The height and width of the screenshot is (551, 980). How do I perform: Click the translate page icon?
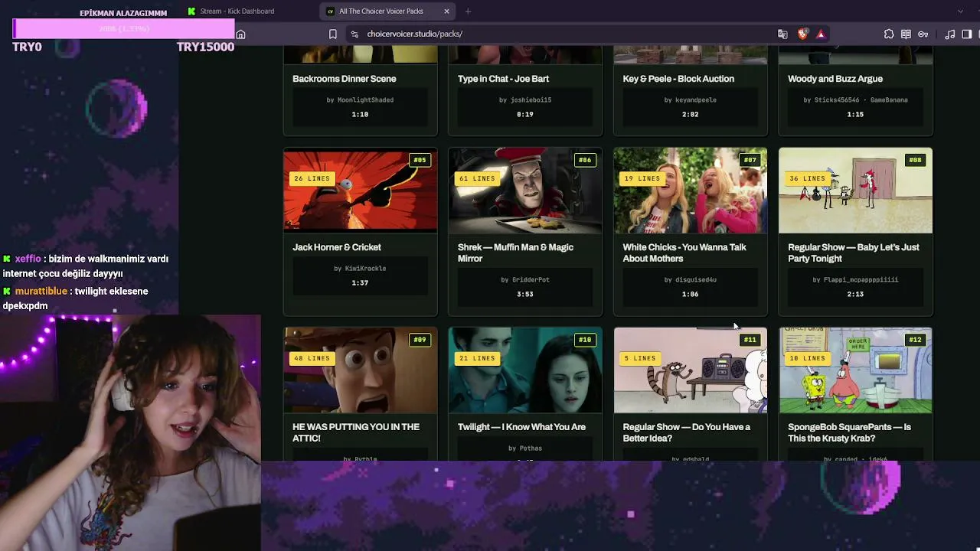(x=782, y=34)
